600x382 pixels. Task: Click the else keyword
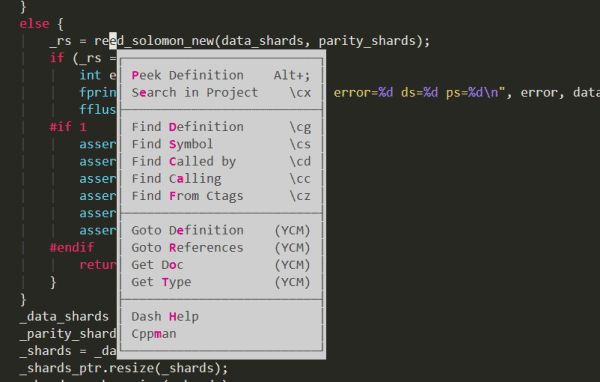click(34, 24)
